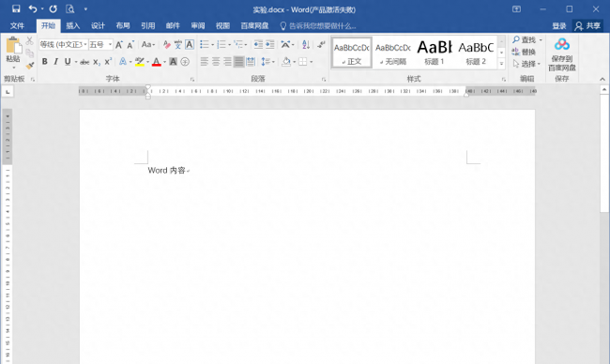Apply red font color
610x364 pixels.
[157, 61]
